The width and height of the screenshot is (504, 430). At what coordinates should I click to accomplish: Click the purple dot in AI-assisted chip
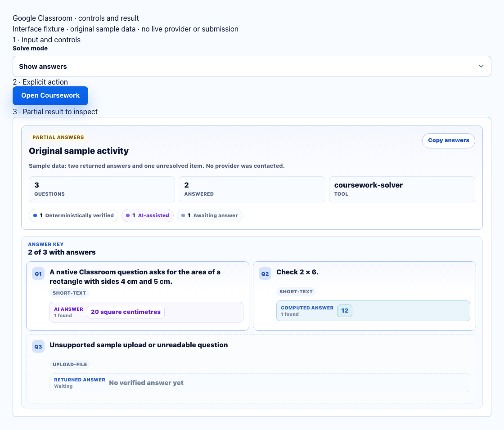[128, 215]
